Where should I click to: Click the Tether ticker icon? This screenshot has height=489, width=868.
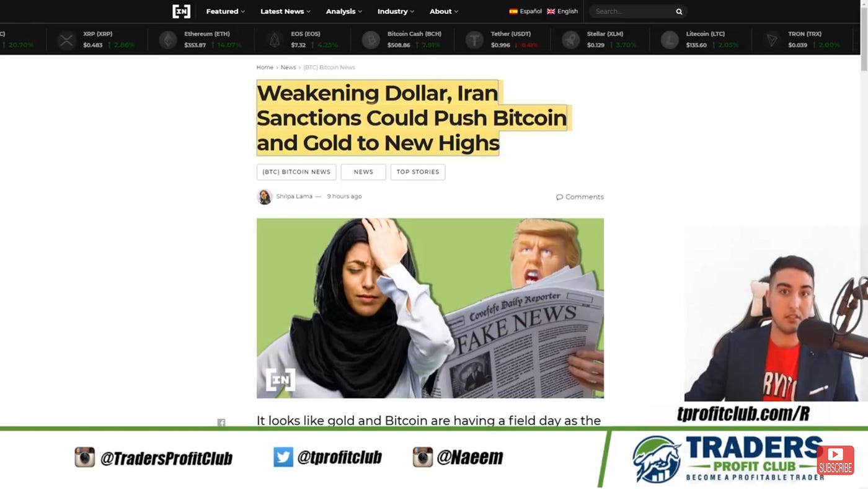[475, 40]
